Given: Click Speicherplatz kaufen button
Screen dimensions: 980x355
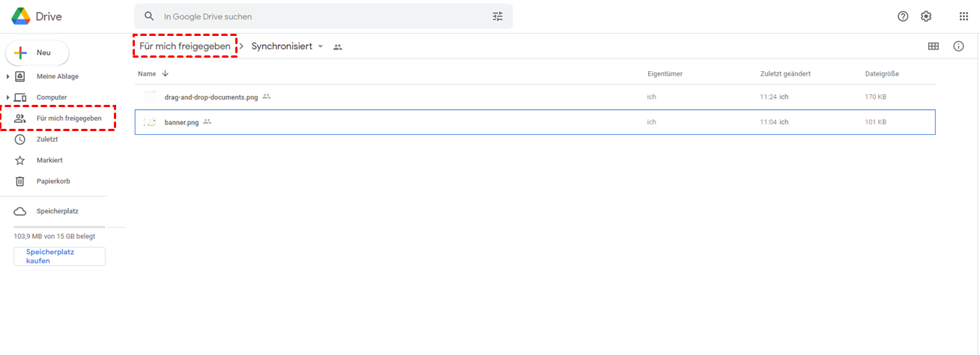Looking at the screenshot, I should point(59,256).
